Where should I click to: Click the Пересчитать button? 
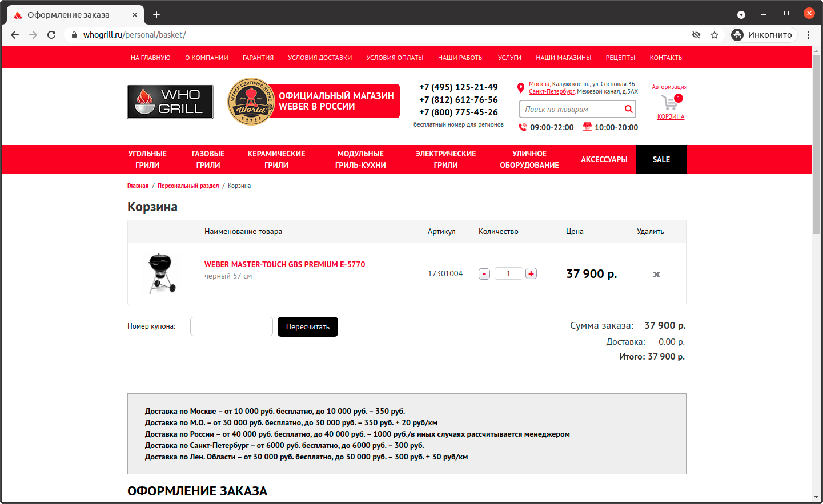tap(308, 326)
